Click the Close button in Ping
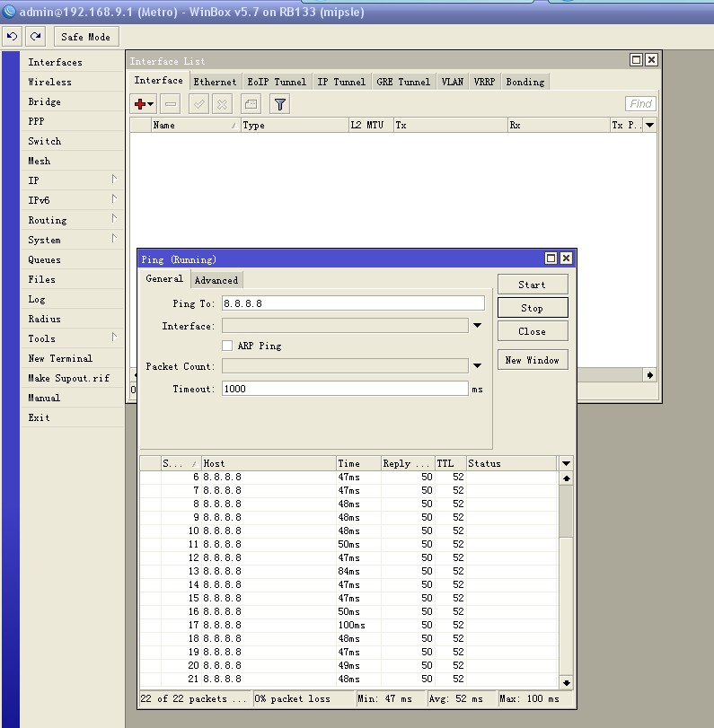The height and width of the screenshot is (728, 714). 533,331
